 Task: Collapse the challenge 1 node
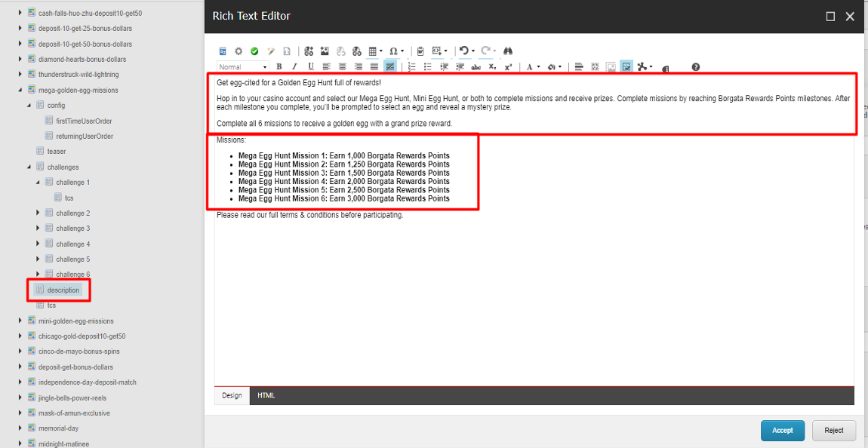38,182
